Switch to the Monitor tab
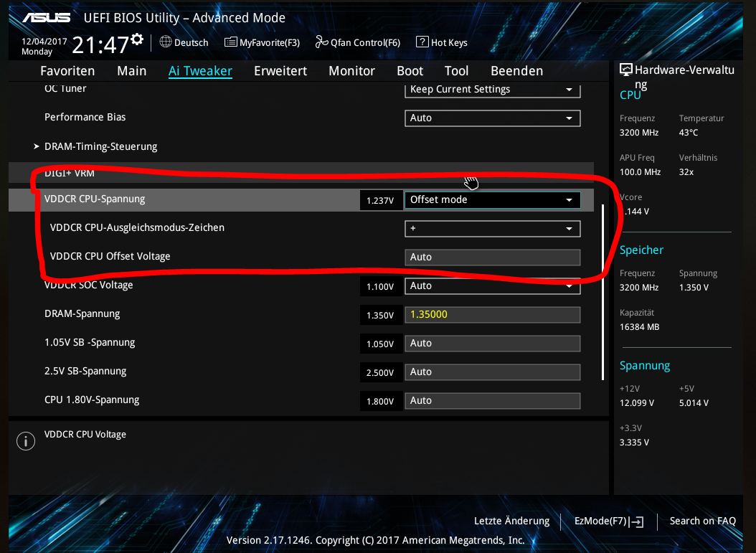756x553 pixels. pos(351,71)
